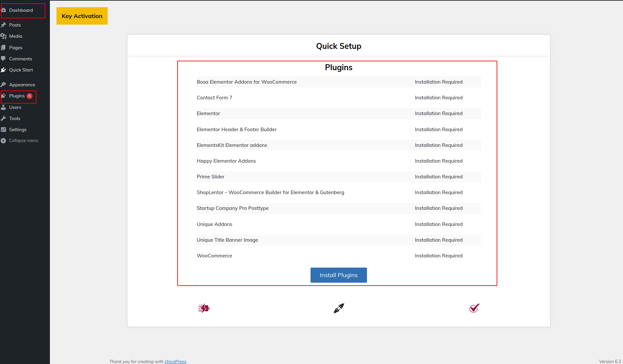Screen dimensions: 623x364
Task: Click the Users person icon
Action: pyautogui.click(x=4, y=107)
